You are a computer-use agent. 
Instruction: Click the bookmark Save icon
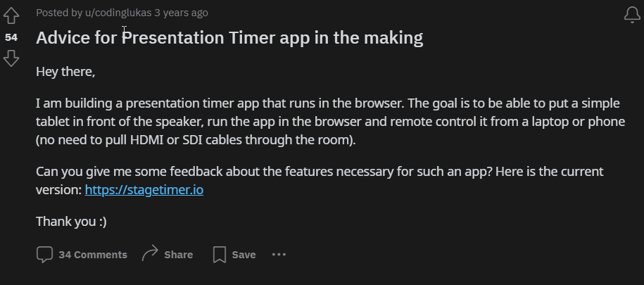tap(220, 255)
